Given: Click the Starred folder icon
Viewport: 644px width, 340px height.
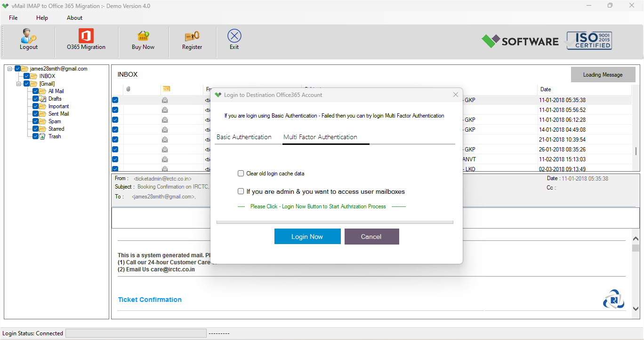Looking at the screenshot, I should [x=43, y=129].
